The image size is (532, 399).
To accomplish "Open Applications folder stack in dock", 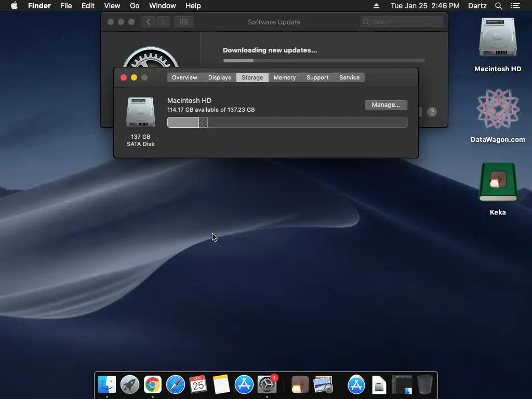I will 356,385.
